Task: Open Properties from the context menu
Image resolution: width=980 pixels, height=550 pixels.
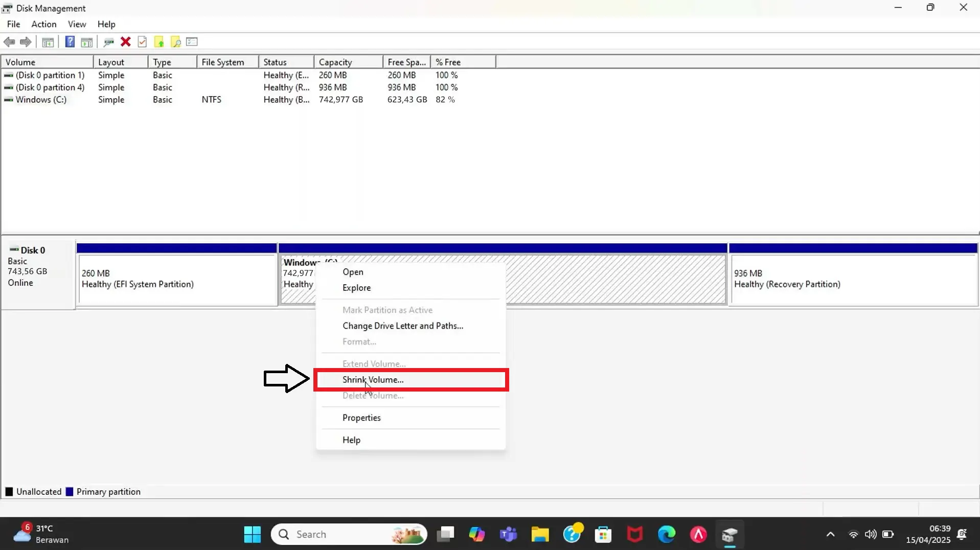Action: [x=361, y=418]
